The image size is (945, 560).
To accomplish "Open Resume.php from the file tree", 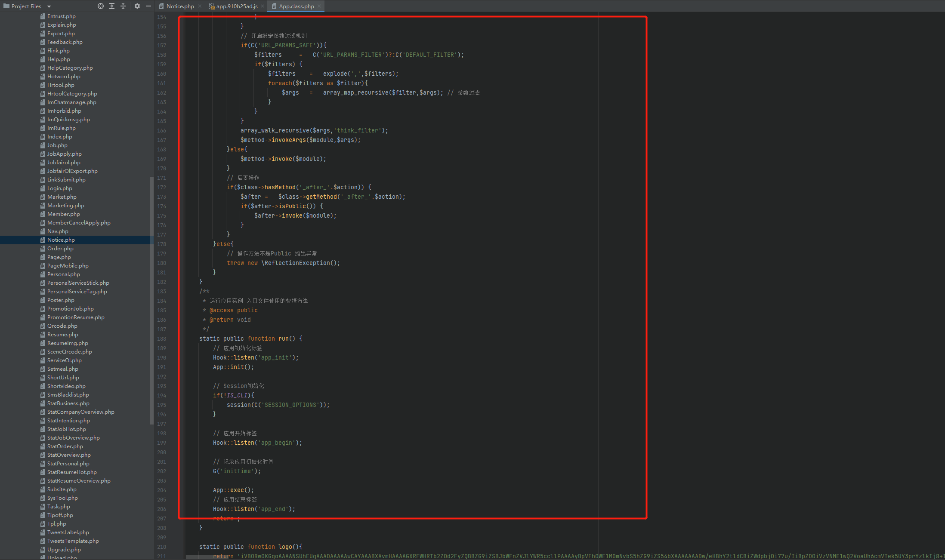I will point(62,334).
